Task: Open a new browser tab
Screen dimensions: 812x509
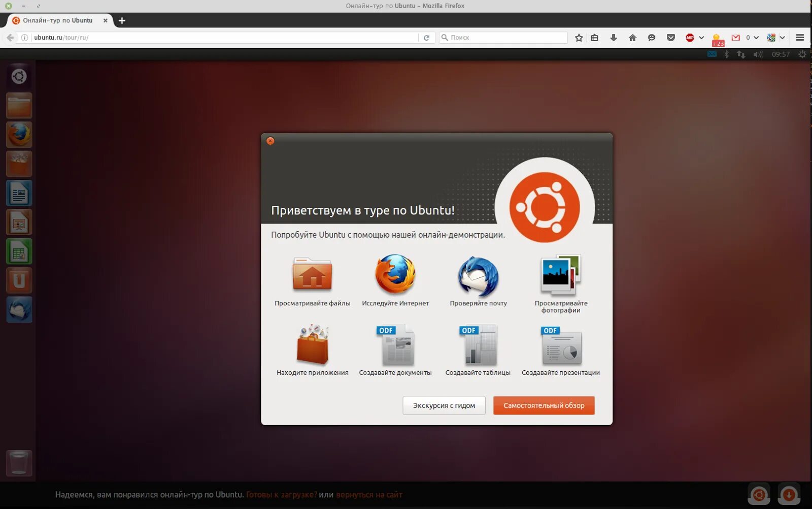Action: [x=122, y=21]
